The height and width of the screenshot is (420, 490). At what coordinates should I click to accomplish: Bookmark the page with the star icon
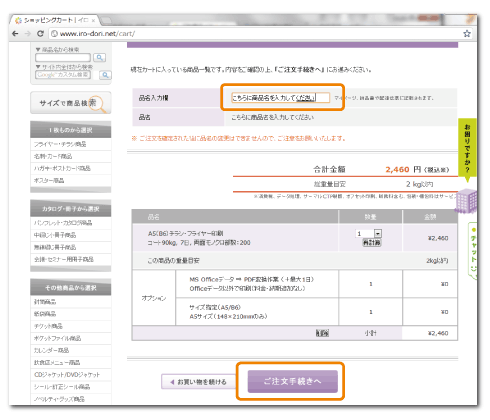tap(467, 34)
